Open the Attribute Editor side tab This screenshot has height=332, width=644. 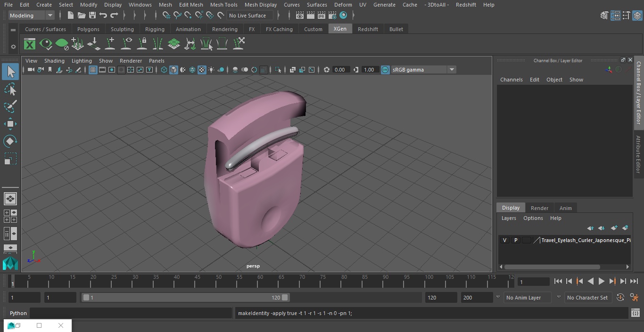(639, 154)
